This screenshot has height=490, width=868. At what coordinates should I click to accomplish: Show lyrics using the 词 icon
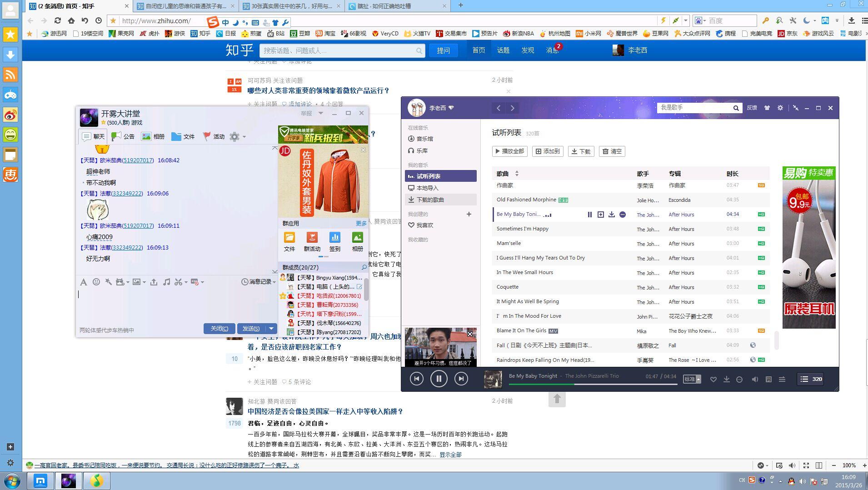768,379
